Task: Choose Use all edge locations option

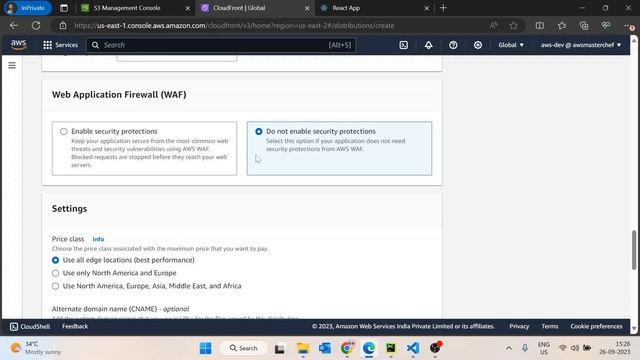Action: (x=56, y=260)
